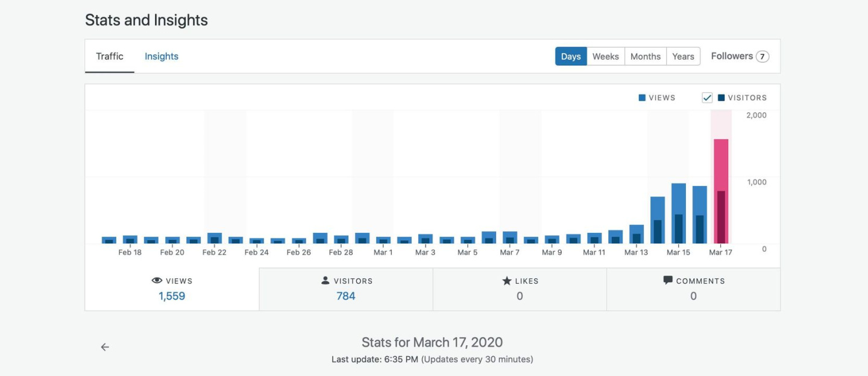Go back using the left arrow icon

pos(105,347)
